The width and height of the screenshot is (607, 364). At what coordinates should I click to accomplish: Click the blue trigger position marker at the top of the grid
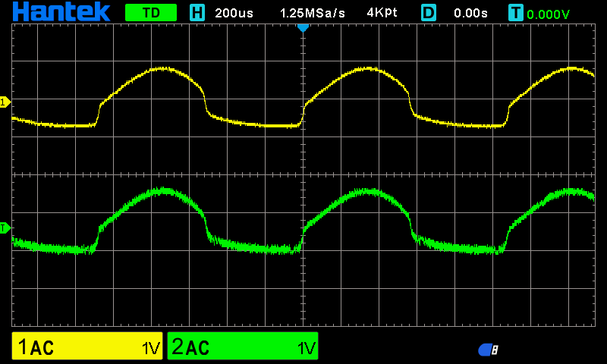click(303, 28)
